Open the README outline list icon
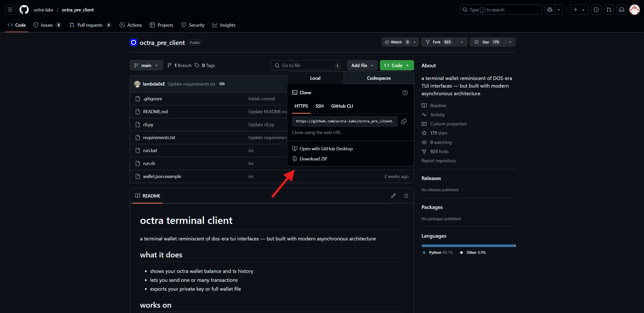The width and height of the screenshot is (644, 313). 406,196
